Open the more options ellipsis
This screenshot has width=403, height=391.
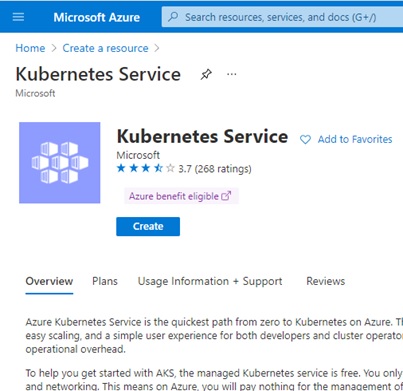(x=232, y=74)
